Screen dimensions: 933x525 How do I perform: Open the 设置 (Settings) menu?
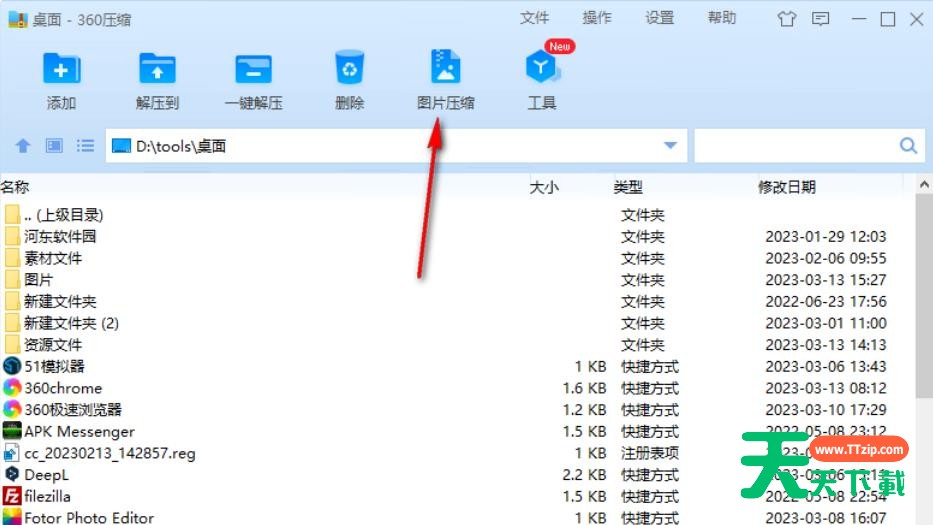659,18
